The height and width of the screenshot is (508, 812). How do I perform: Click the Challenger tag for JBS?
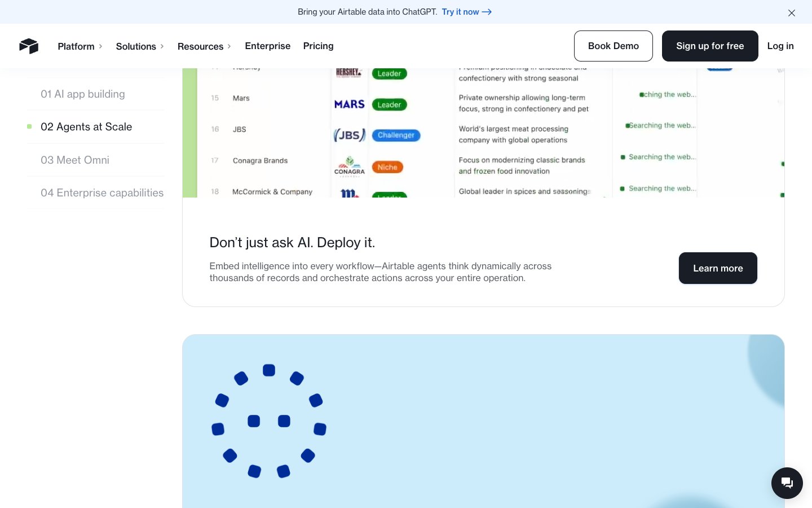tap(396, 135)
